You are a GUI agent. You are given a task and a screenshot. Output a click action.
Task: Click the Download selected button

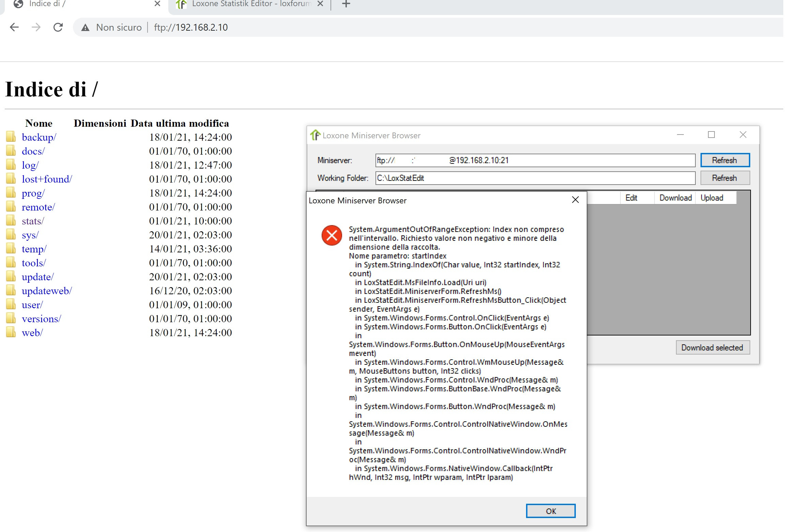pyautogui.click(x=712, y=347)
